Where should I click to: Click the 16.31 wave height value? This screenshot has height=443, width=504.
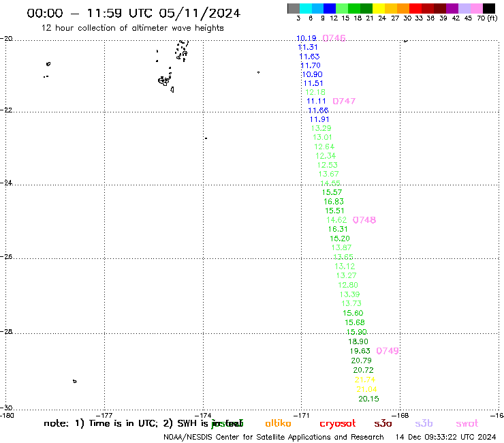[338, 230]
